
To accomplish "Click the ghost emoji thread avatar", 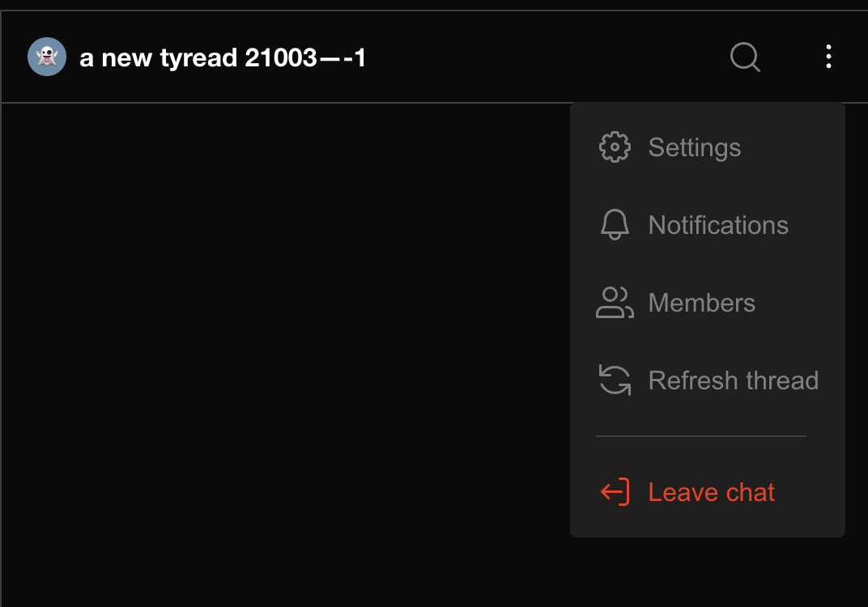I will click(47, 57).
